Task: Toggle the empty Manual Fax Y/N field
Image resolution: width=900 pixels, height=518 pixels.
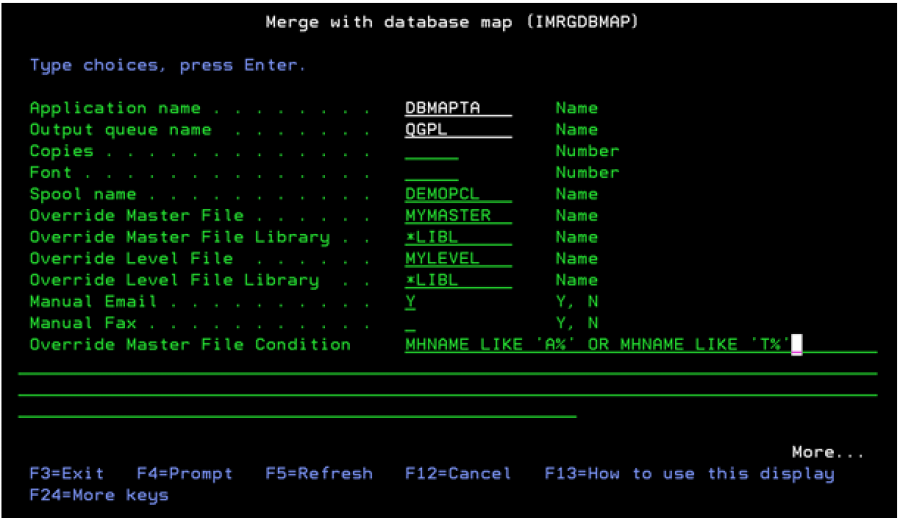Action: [410, 323]
